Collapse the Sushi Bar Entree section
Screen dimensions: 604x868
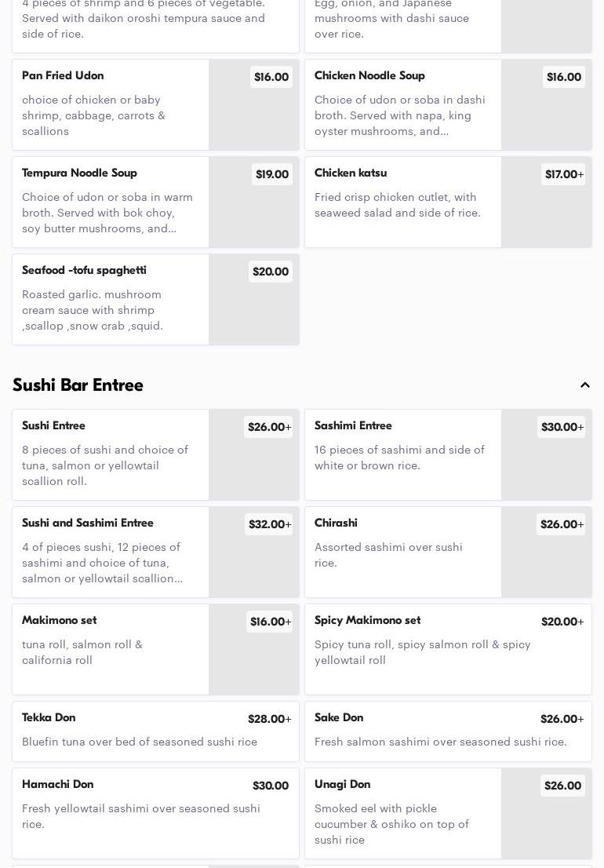(x=584, y=385)
